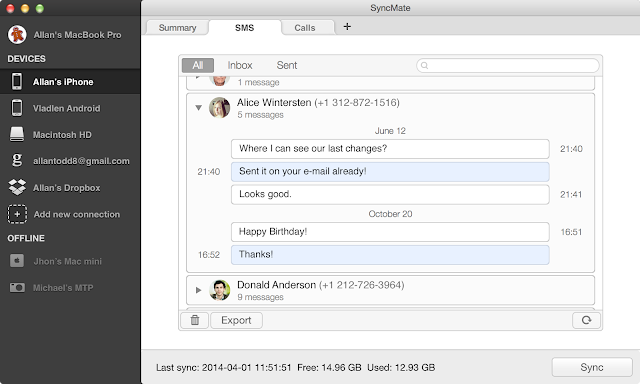This screenshot has width=640, height=384.
Task: Click Alice Wintersten's avatar photo
Action: (x=220, y=108)
